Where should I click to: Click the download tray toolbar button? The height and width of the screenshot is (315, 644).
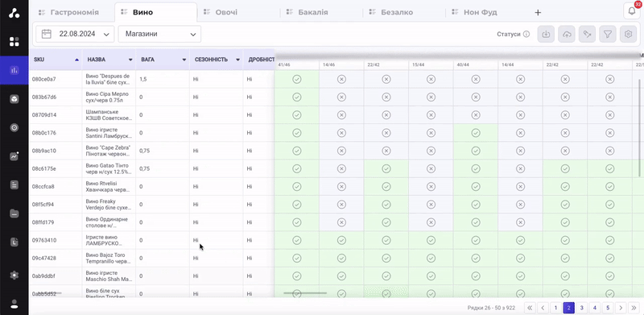[x=546, y=35]
